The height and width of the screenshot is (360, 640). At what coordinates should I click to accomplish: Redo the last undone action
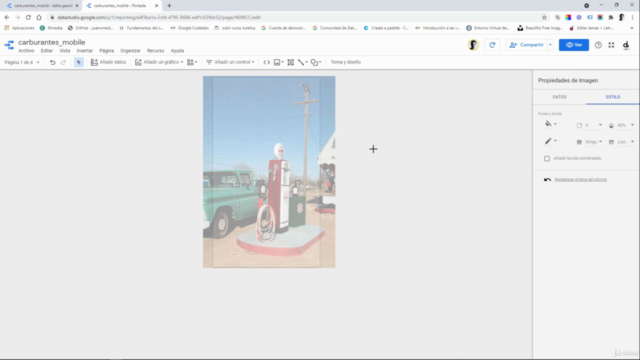(x=63, y=62)
